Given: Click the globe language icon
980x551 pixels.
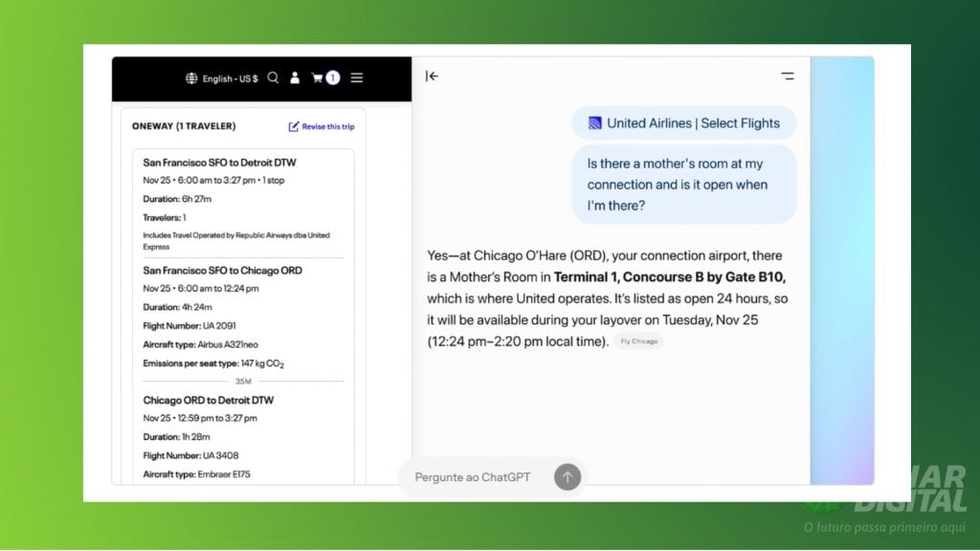Looking at the screenshot, I should pyautogui.click(x=191, y=78).
